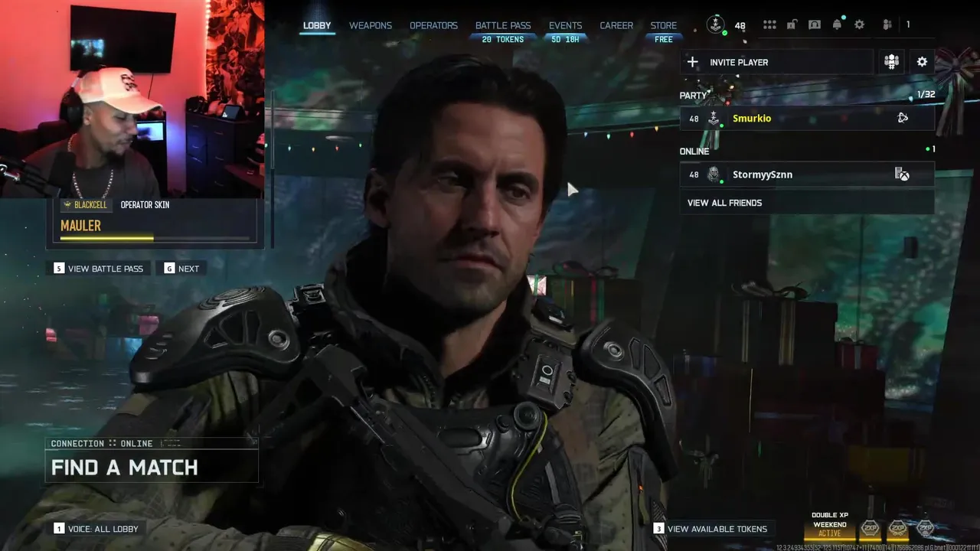The height and width of the screenshot is (551, 980).
Task: Open the STORE tab
Action: 664,25
